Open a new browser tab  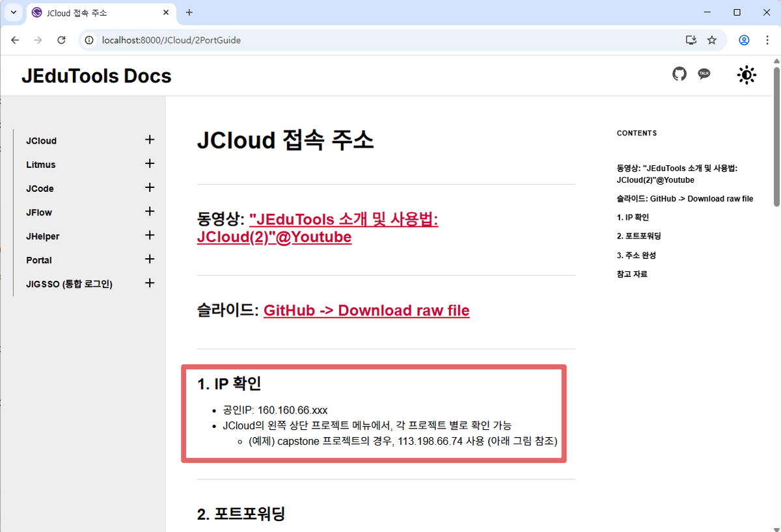pyautogui.click(x=189, y=12)
